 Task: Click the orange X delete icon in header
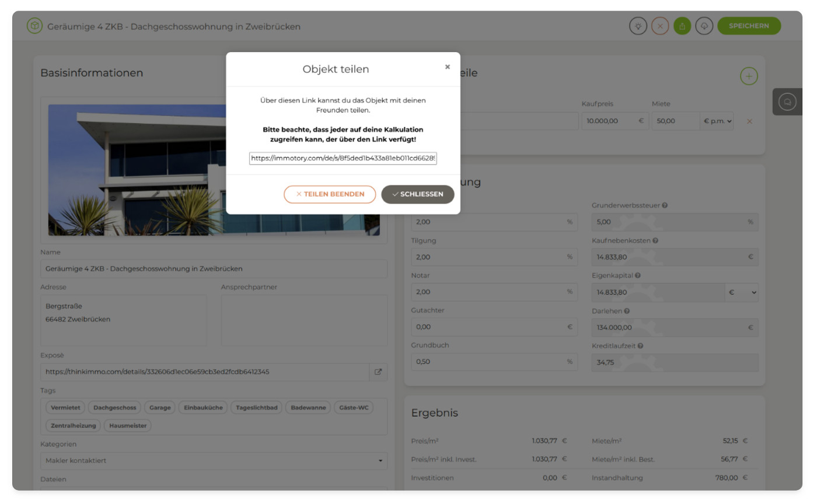pos(660,26)
